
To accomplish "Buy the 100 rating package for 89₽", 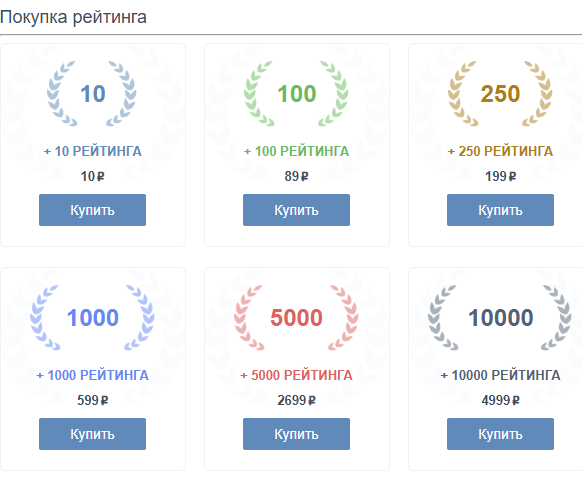I will tap(296, 210).
